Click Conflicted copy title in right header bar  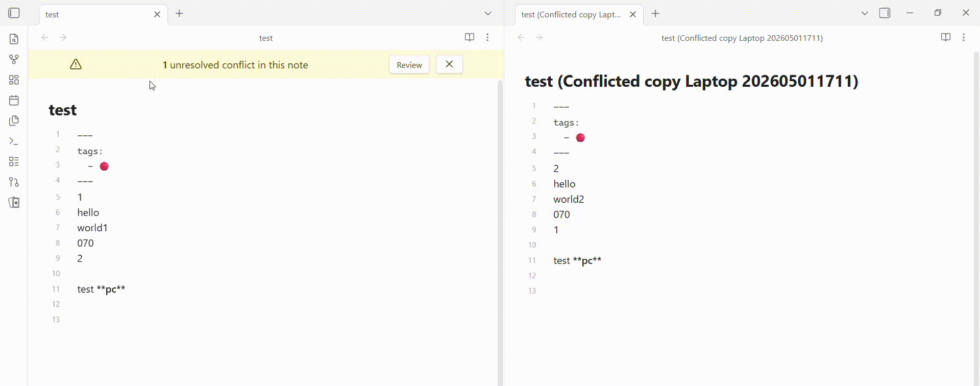pos(742,38)
